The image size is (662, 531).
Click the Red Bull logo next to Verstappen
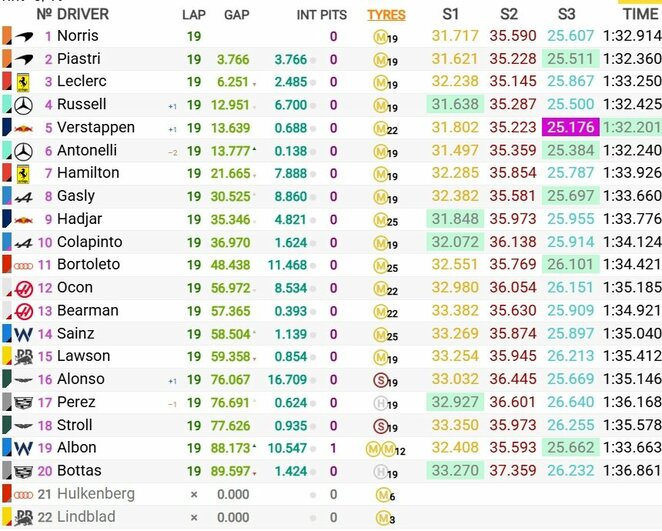coord(24,128)
